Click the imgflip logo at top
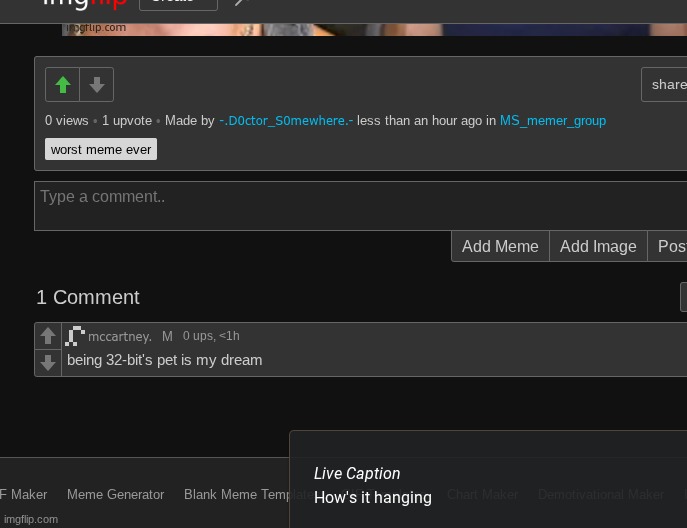The image size is (687, 528). click(x=84, y=3)
